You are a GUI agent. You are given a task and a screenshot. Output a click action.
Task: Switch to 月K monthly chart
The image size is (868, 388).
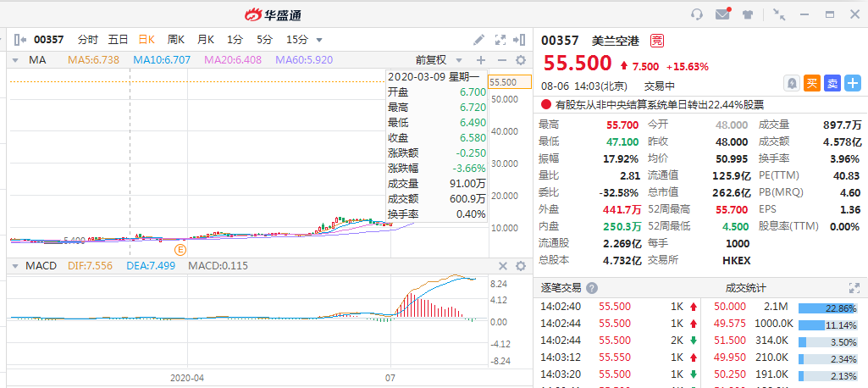click(x=206, y=39)
